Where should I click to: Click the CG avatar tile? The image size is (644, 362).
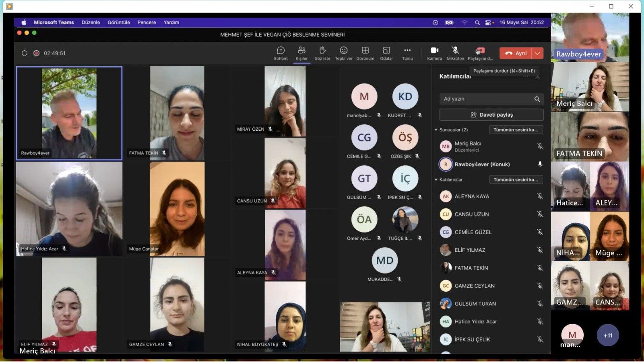pos(364,138)
